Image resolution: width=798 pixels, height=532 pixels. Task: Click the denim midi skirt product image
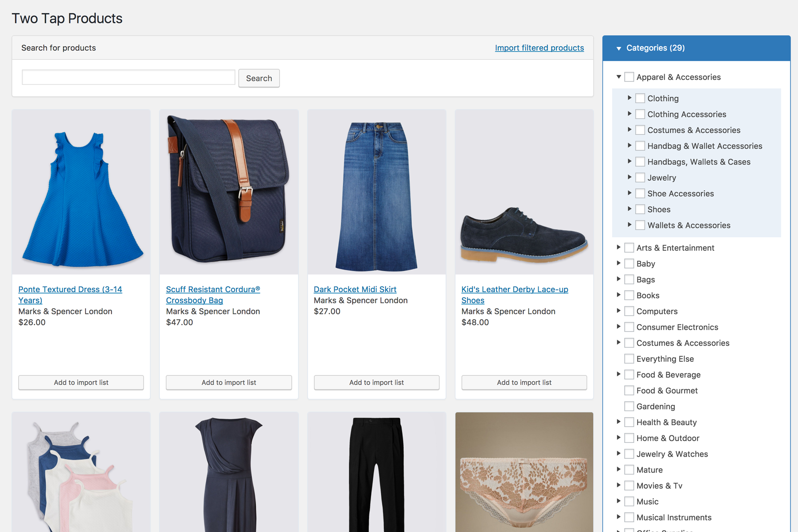pos(376,192)
